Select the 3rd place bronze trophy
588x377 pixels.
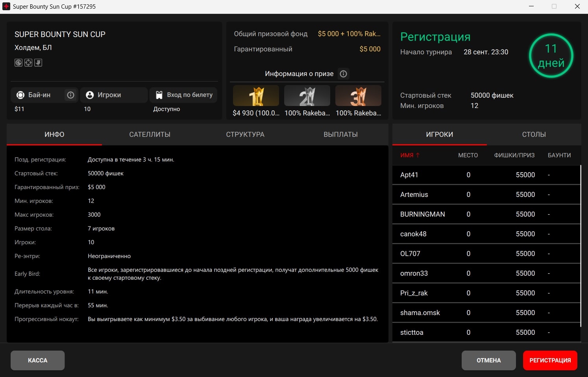coord(358,96)
